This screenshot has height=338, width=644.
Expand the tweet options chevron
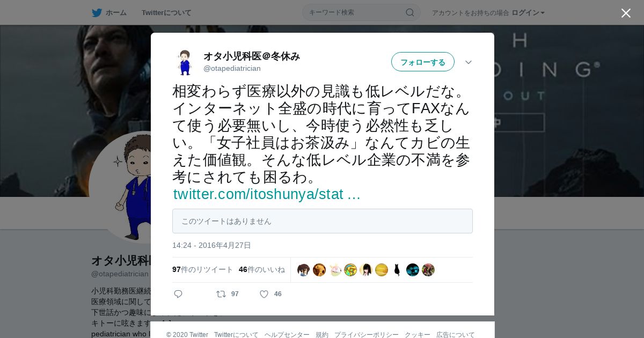point(469,62)
